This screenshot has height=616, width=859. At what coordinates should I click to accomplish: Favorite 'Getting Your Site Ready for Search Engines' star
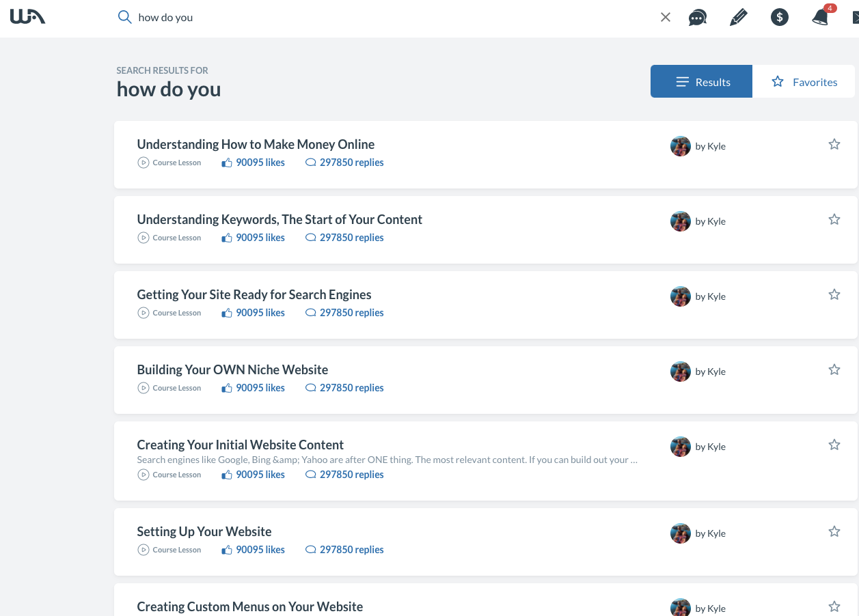click(834, 294)
